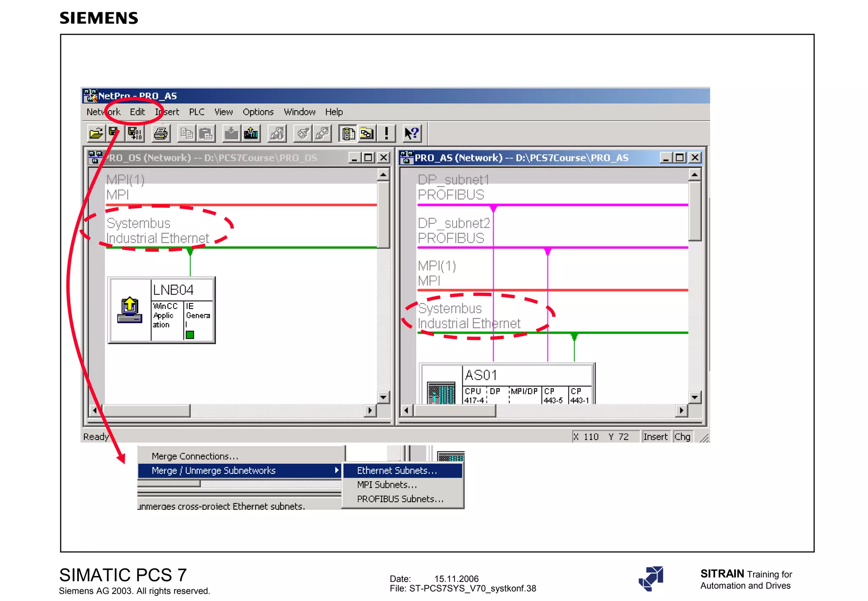This screenshot has width=868, height=601.
Task: Click PRO_OS vertical scrollbar down arrow
Action: click(383, 397)
